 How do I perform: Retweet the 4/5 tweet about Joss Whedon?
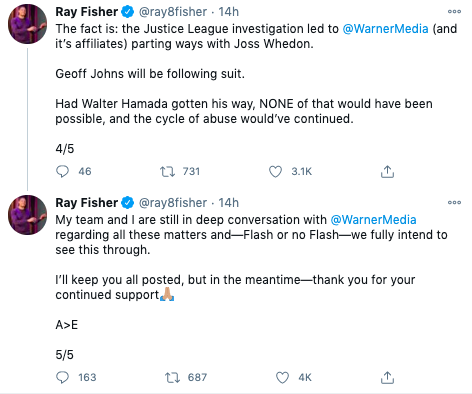click(167, 172)
